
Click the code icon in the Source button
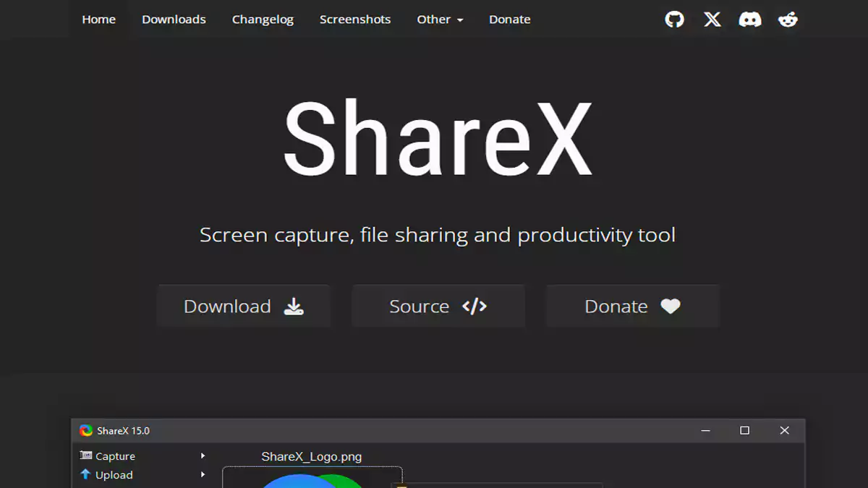coord(475,306)
